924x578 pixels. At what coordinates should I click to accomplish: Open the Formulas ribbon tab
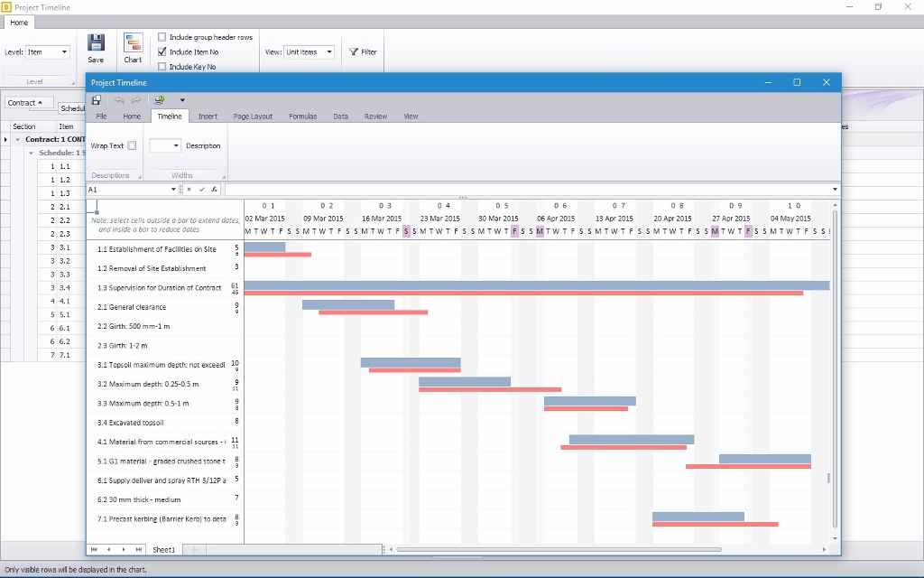pos(302,117)
